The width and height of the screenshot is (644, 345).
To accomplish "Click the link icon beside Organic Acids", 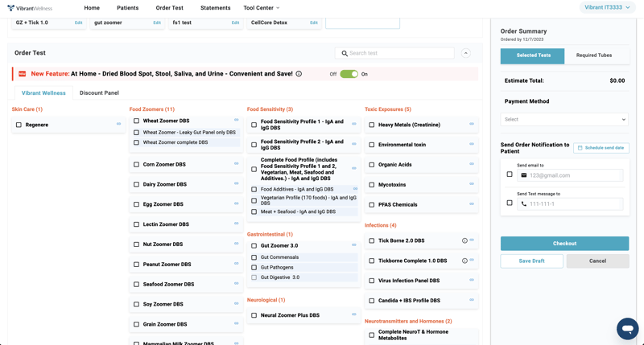I will coord(472,164).
